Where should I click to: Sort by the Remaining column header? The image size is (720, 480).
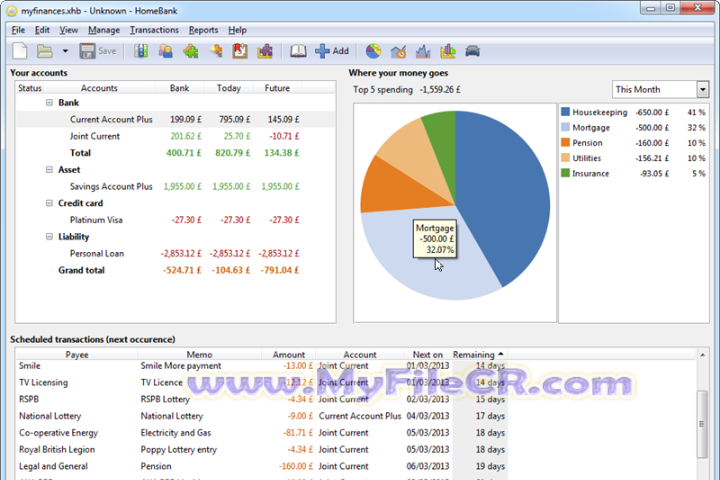478,355
